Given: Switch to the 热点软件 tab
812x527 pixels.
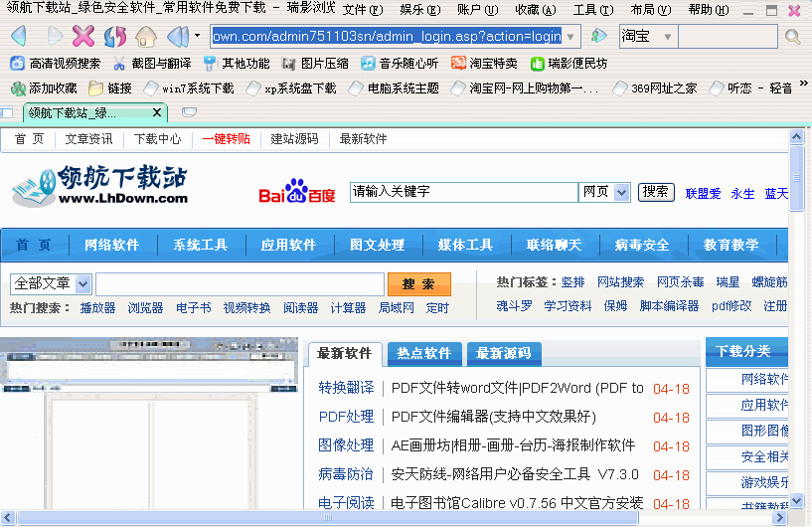Looking at the screenshot, I should 424,353.
